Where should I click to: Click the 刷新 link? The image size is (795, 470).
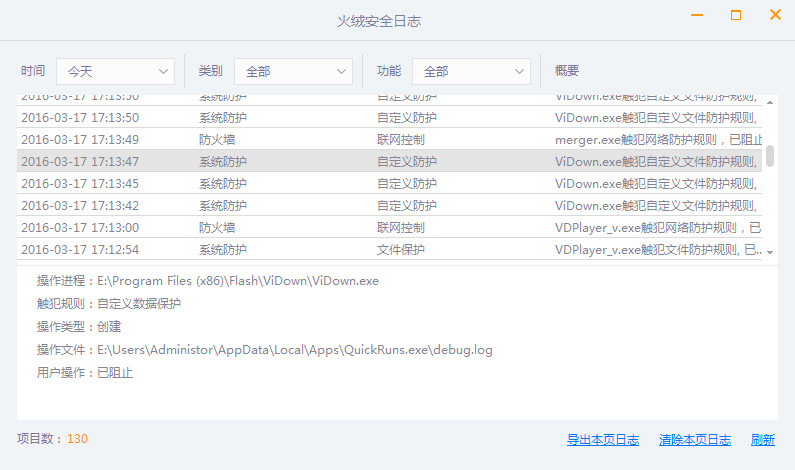(763, 440)
